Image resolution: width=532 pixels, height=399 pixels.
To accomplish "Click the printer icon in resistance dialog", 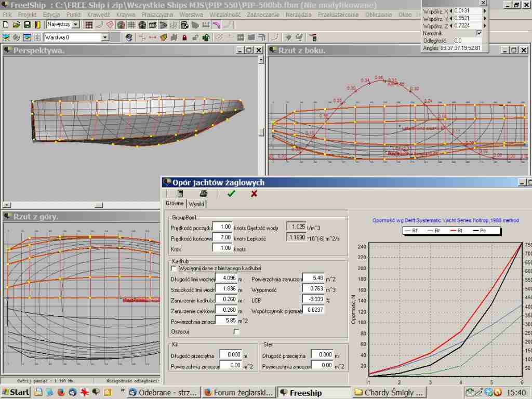I will point(204,194).
